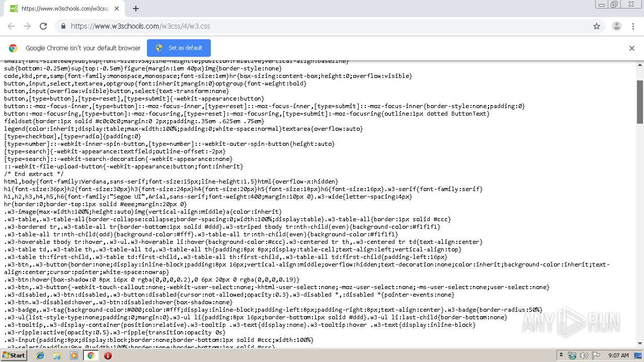This screenshot has height=362, width=644.
Task: Click the line '[type=checkbox],[type=radio]{padding:0}'
Action: [72, 136]
